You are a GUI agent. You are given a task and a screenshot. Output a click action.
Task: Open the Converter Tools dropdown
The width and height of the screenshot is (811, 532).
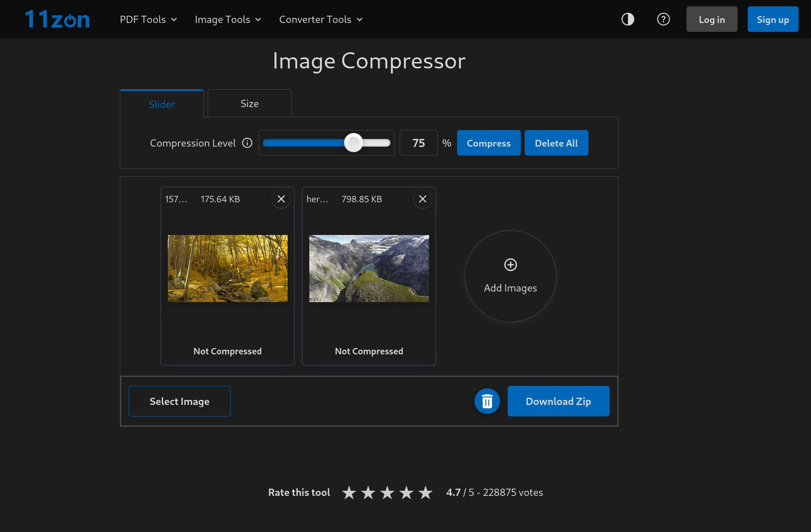(x=321, y=20)
